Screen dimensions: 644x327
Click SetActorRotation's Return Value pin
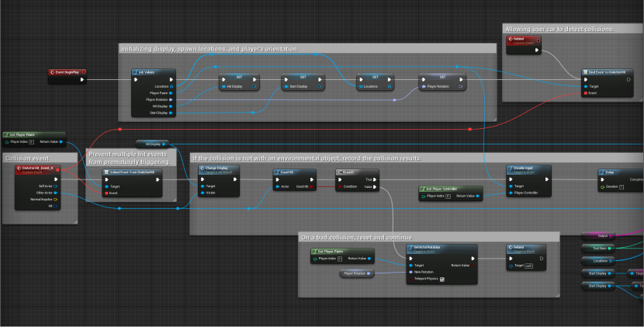click(x=473, y=266)
